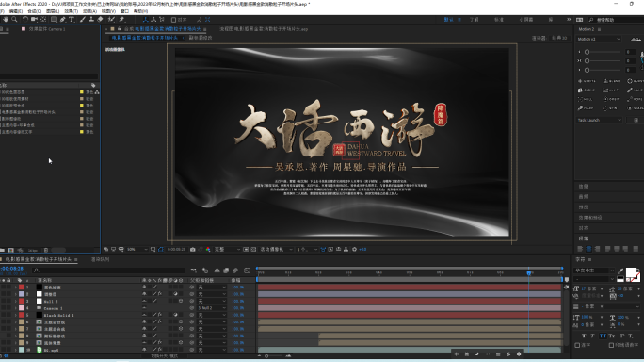The height and width of the screenshot is (362, 644).
Task: Expand Camera 1 layer properties
Action: pyautogui.click(x=16, y=308)
